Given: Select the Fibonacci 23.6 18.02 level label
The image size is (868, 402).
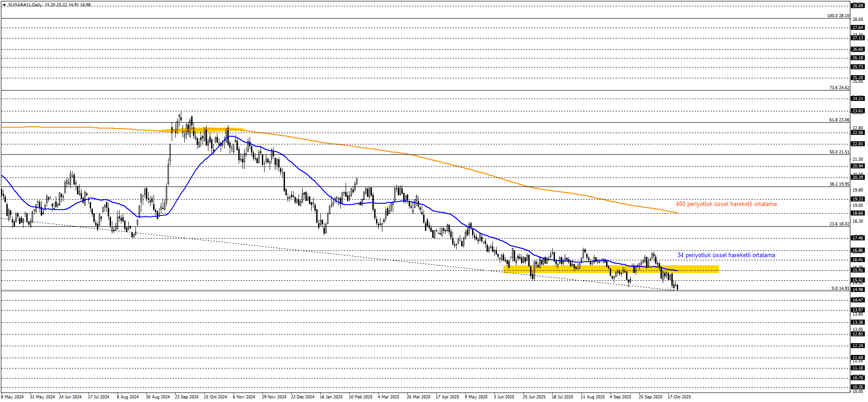Looking at the screenshot, I should (x=839, y=224).
